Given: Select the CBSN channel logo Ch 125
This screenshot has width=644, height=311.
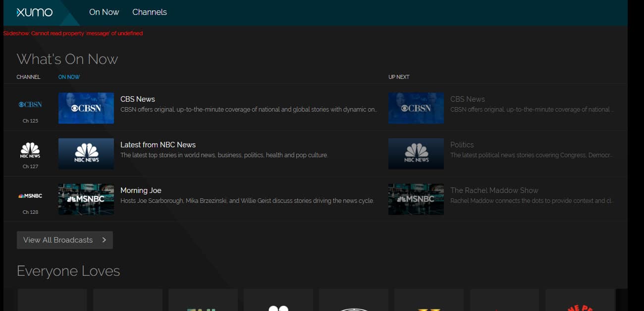Looking at the screenshot, I should pos(30,105).
